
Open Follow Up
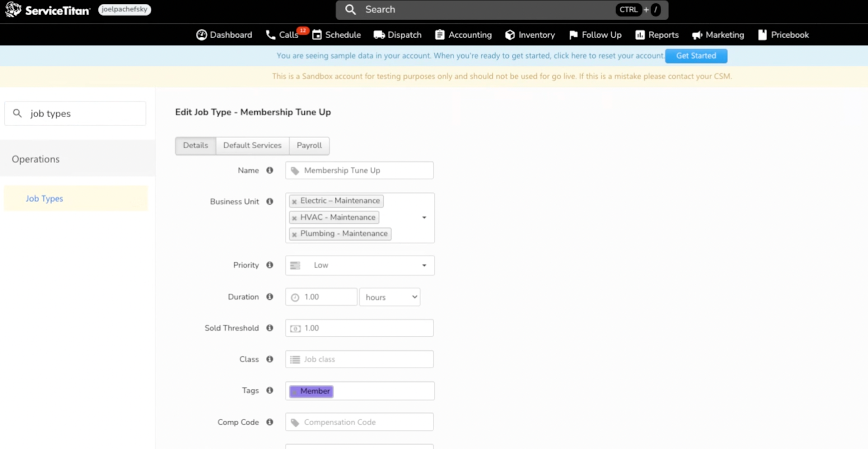[x=595, y=35]
